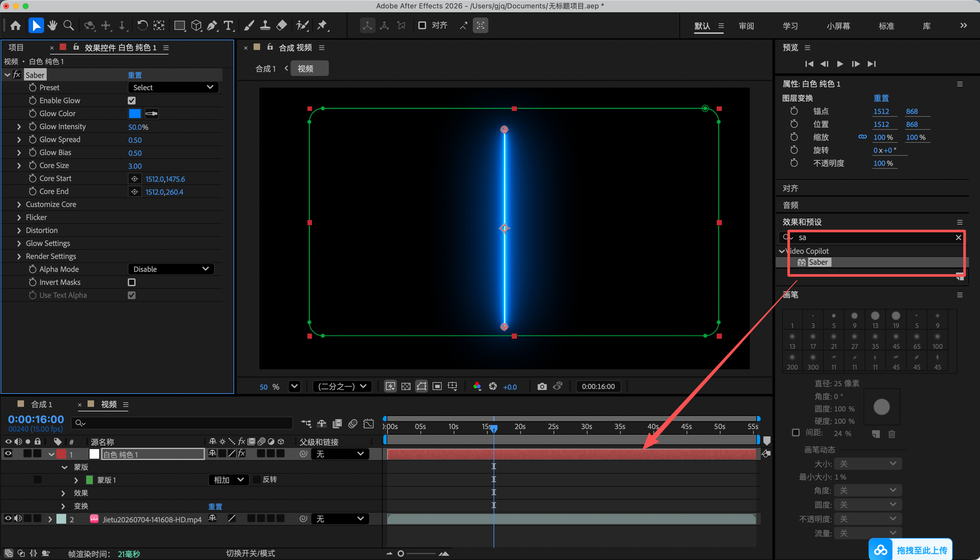Viewport: 980px width, 560px height.
Task: Select the Roto Brush tool
Action: 303,26
